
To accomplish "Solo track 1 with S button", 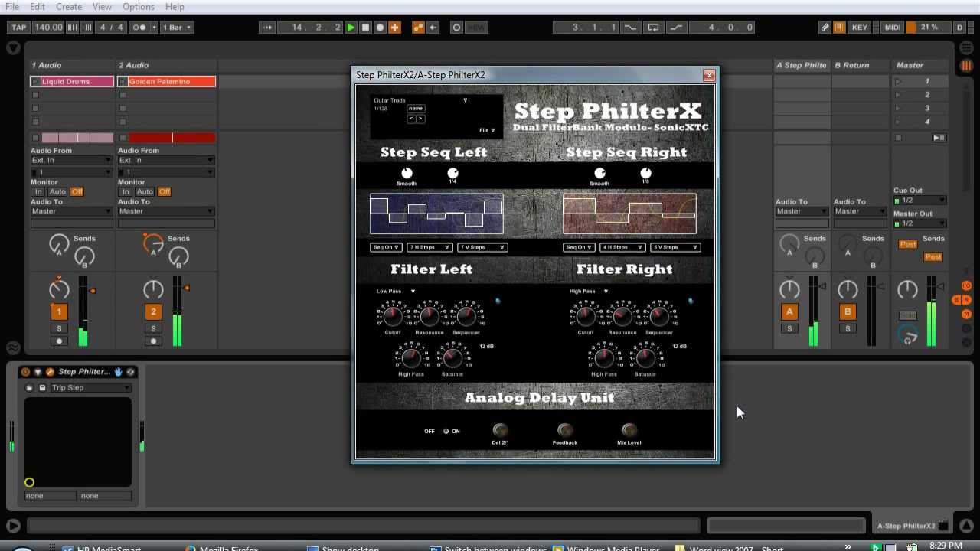I will 59,329.
